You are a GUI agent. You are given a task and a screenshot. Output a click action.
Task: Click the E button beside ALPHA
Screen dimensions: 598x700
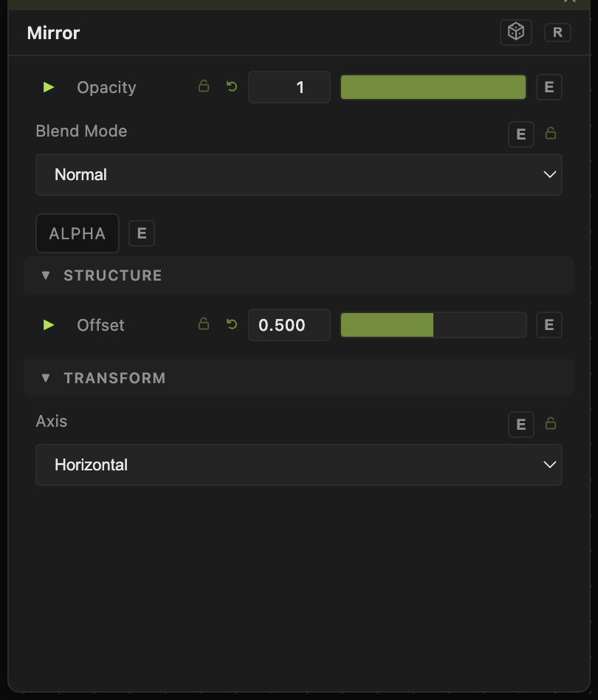(142, 233)
